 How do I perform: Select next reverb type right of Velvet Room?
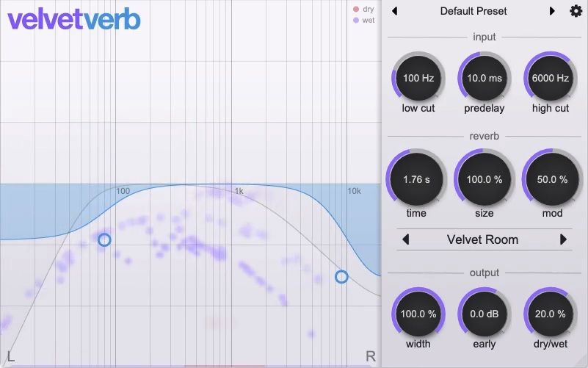563,239
